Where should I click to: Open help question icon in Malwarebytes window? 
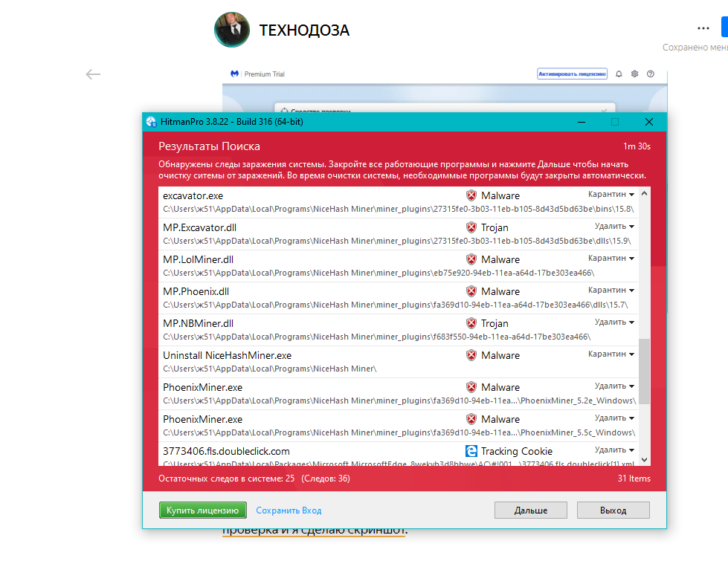(x=651, y=74)
